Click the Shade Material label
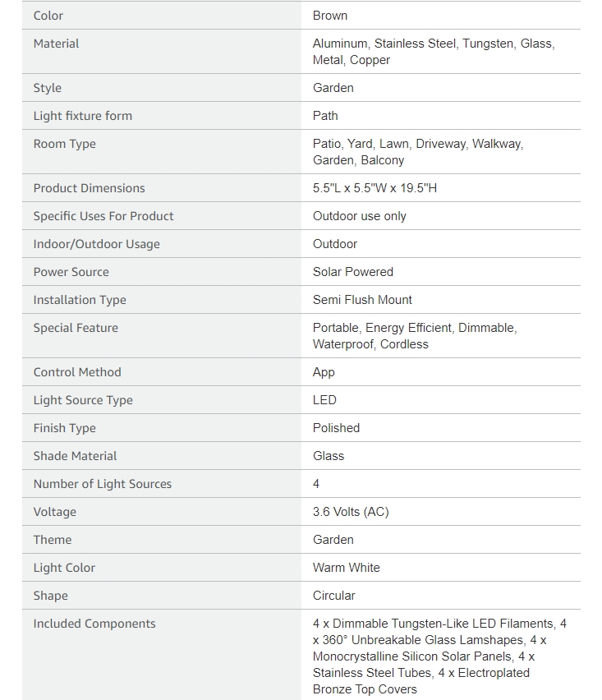602x700 pixels. [x=75, y=456]
